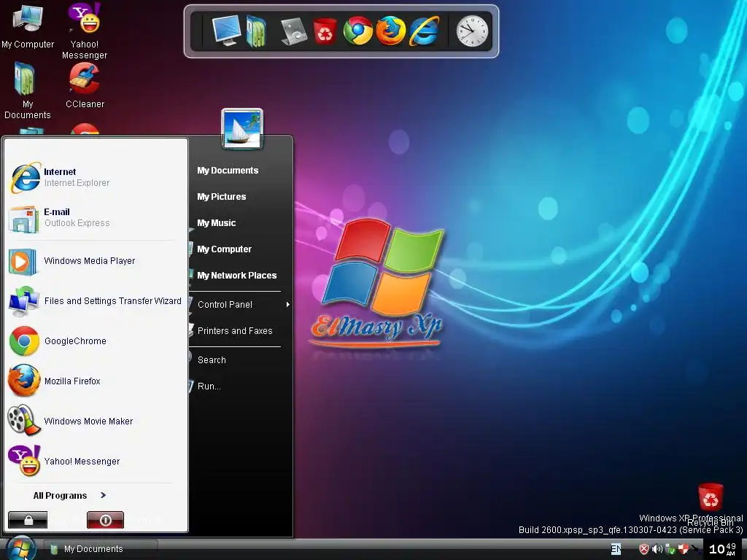The image size is (747, 560).
Task: Select the My Documents desktop icon
Action: tap(27, 90)
